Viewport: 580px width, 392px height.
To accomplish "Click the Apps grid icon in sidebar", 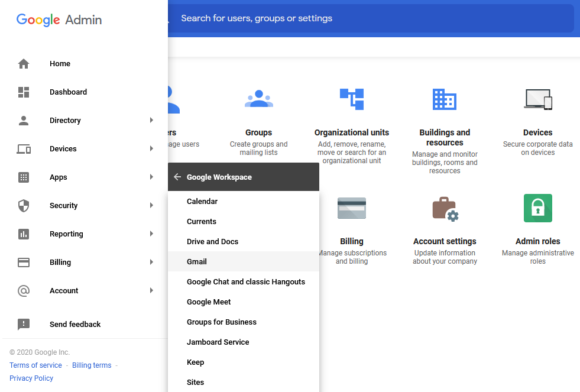I will [x=24, y=177].
